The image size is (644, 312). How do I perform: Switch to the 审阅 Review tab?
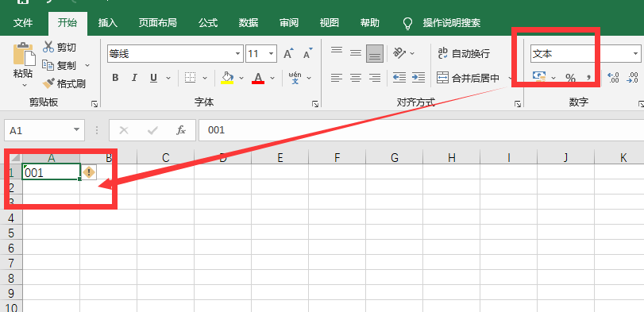coord(289,22)
